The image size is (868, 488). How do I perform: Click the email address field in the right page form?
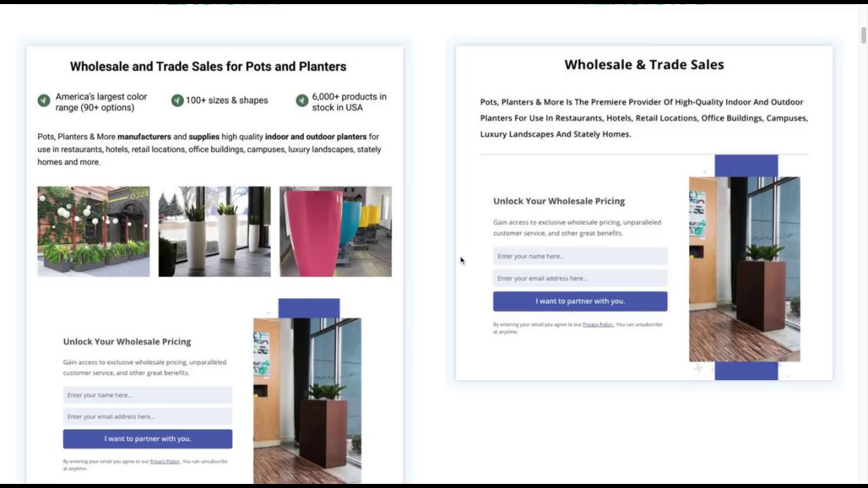(x=580, y=278)
